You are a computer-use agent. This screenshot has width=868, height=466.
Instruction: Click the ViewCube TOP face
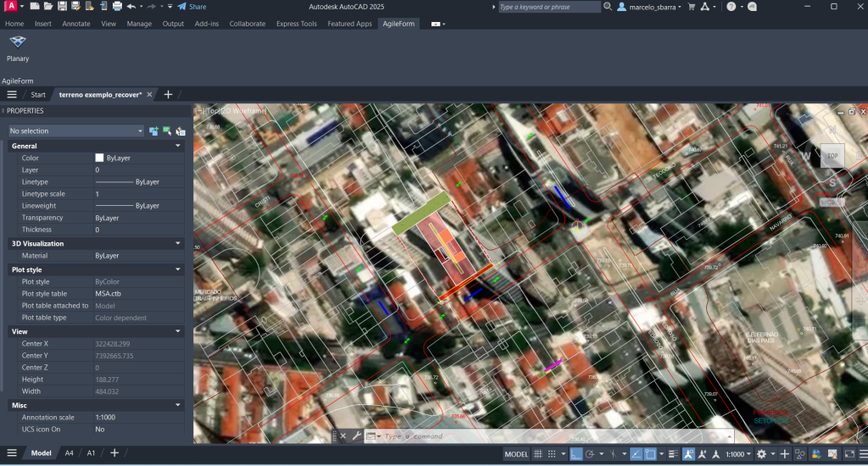[x=832, y=156]
